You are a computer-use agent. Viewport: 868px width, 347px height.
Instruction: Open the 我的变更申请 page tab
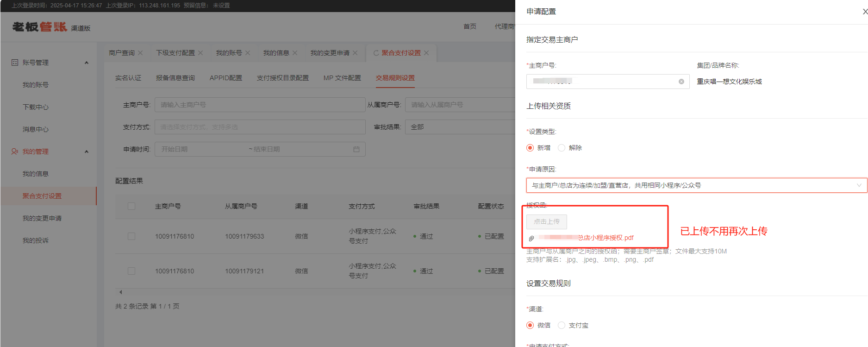(330, 53)
